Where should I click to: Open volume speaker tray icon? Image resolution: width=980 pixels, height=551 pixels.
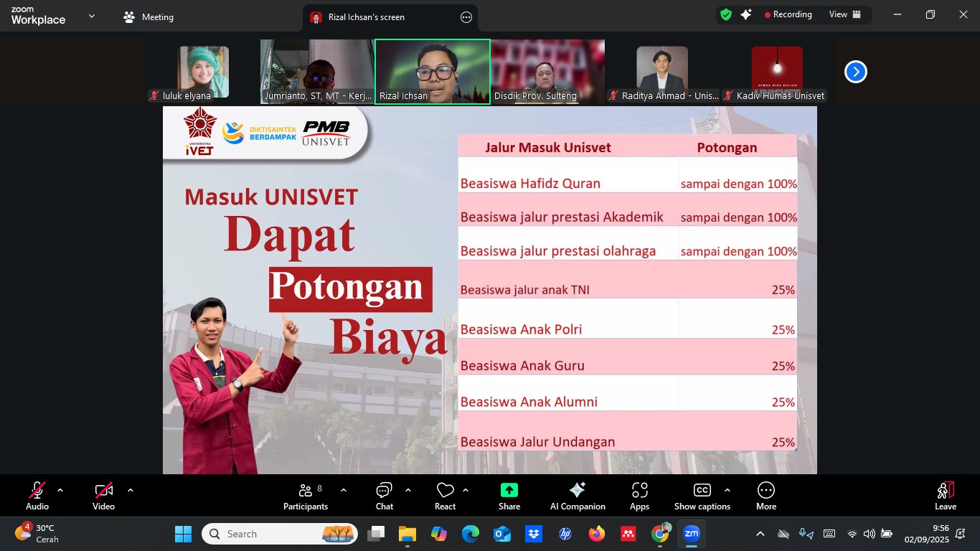869,534
